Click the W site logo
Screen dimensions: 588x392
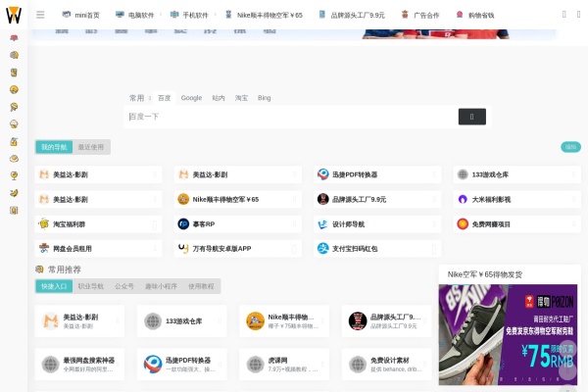click(14, 15)
